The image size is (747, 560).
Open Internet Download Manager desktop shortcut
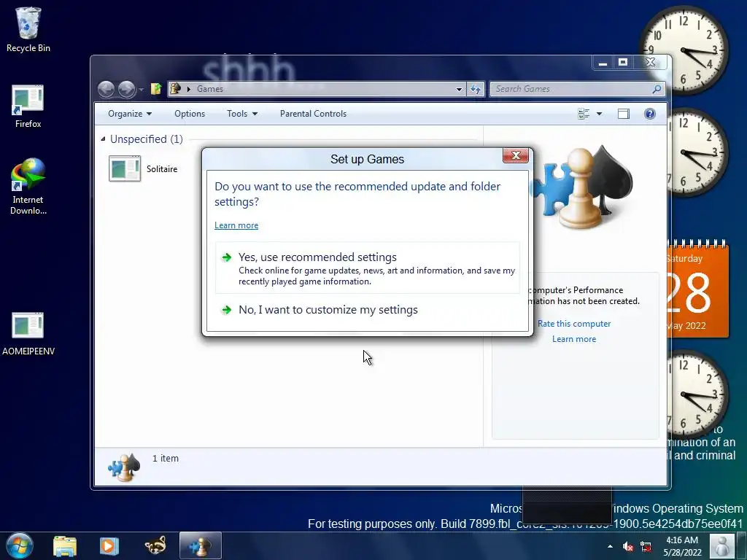28,187
